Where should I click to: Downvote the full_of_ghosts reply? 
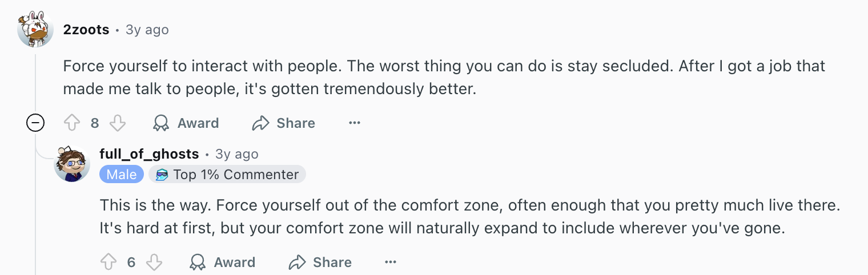[x=154, y=262]
